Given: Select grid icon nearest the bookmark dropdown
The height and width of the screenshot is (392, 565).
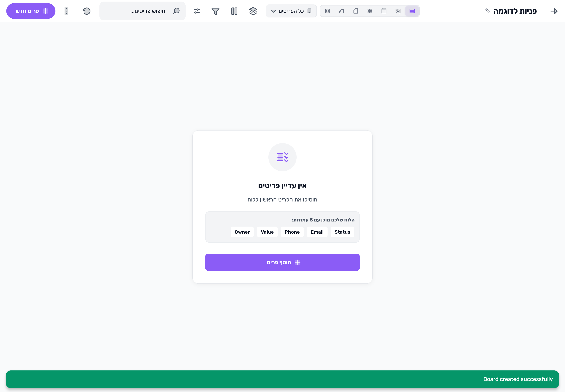Looking at the screenshot, I should click(327, 11).
